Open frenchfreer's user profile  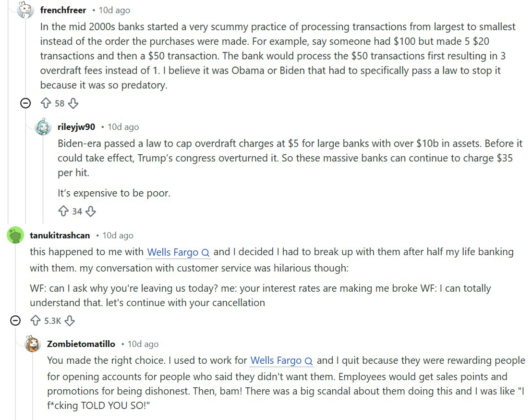point(63,10)
